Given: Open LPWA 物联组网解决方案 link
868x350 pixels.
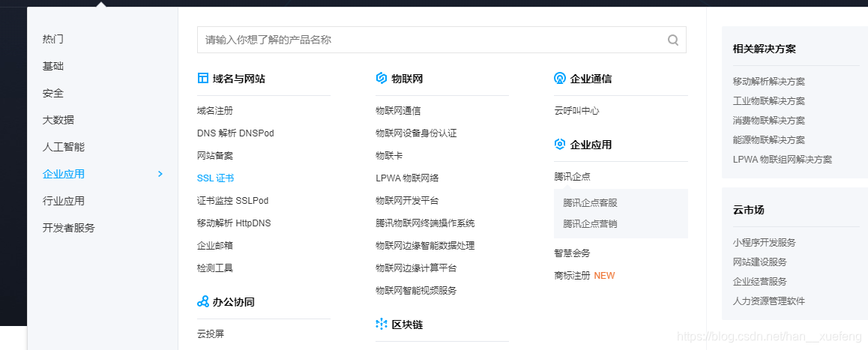Looking at the screenshot, I should (783, 160).
